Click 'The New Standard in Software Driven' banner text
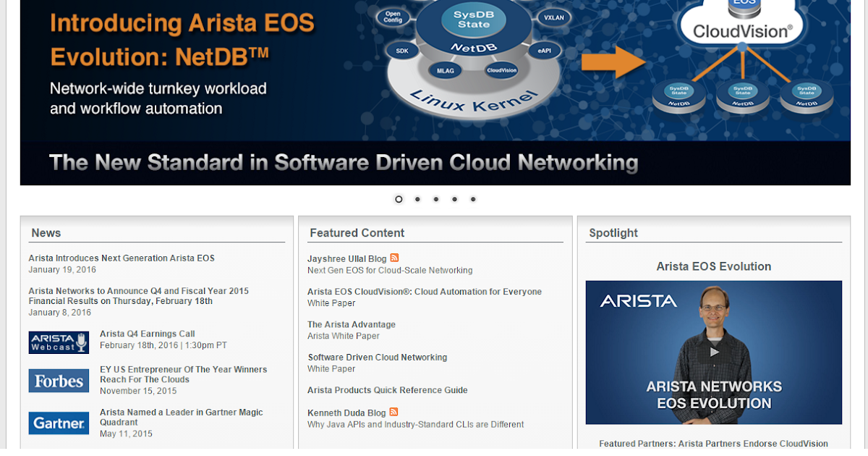868x456 pixels. 344,162
